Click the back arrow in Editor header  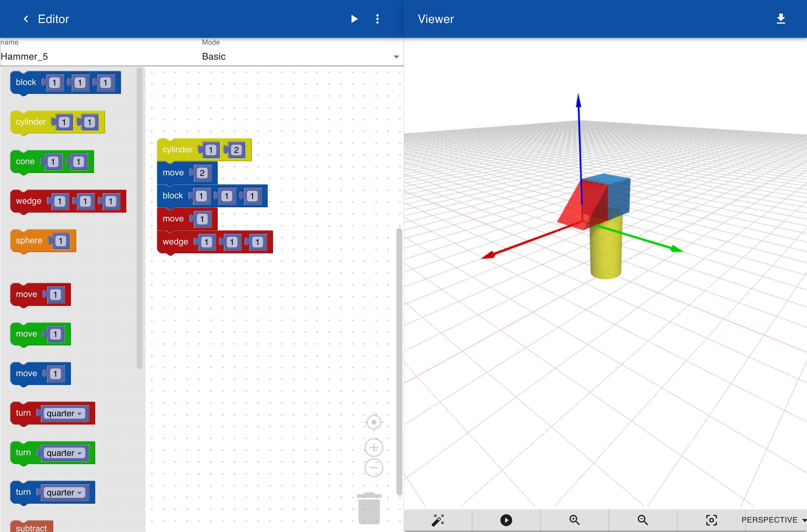point(26,19)
